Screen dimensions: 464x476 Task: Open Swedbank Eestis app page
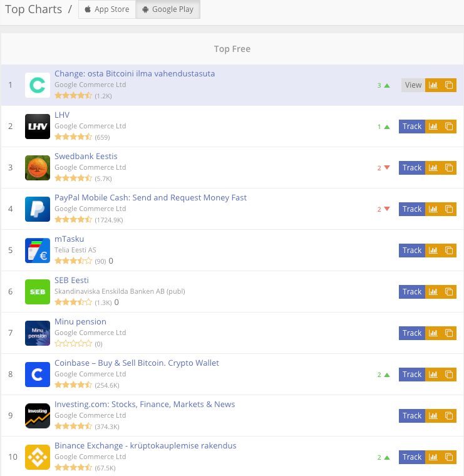86,156
